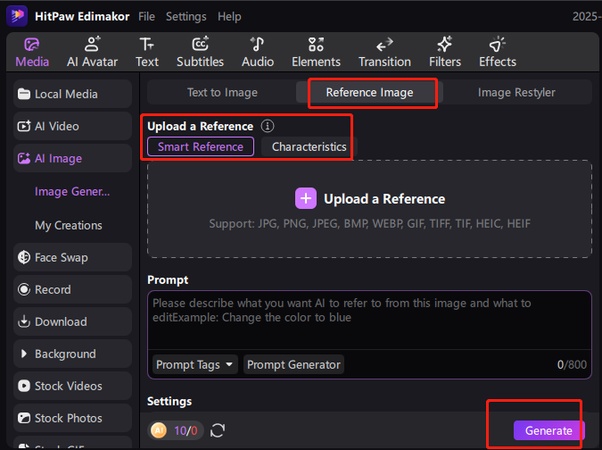Open the Settings menu in title bar
602x450 pixels.
pos(186,17)
